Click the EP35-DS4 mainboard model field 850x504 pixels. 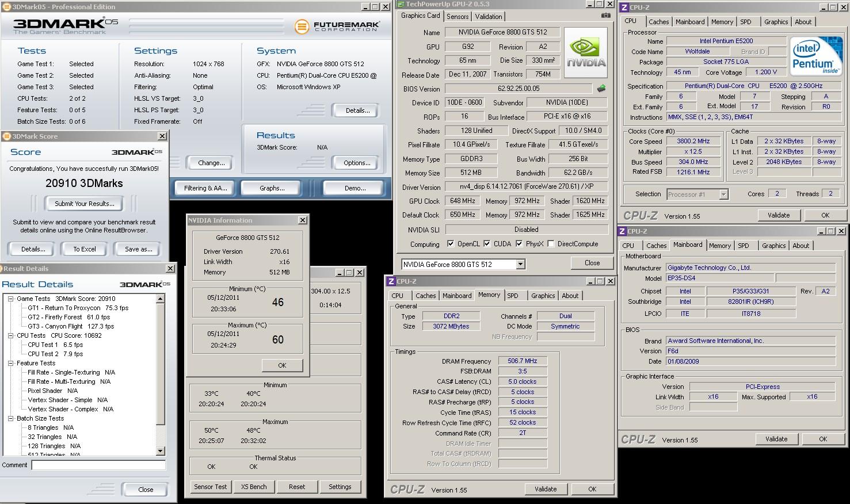pos(719,278)
